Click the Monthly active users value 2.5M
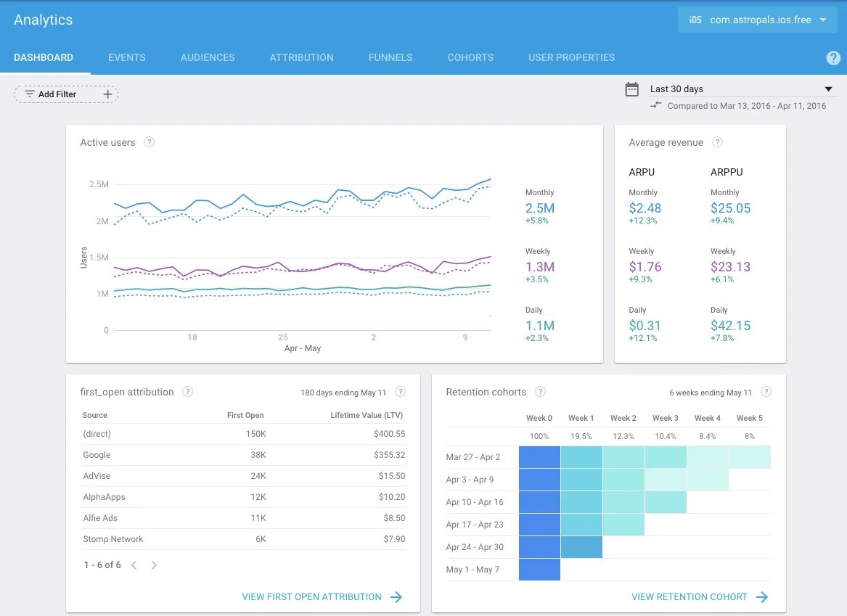847x616 pixels. tap(540, 208)
